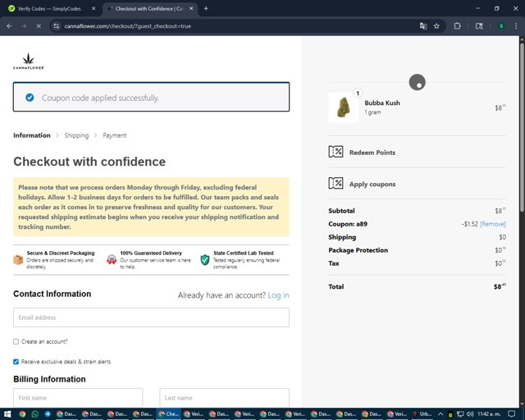
Task: Focus the Email address field
Action: (151, 317)
